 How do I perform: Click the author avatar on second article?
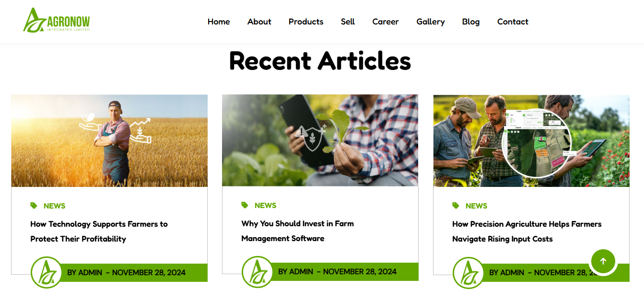(258, 272)
